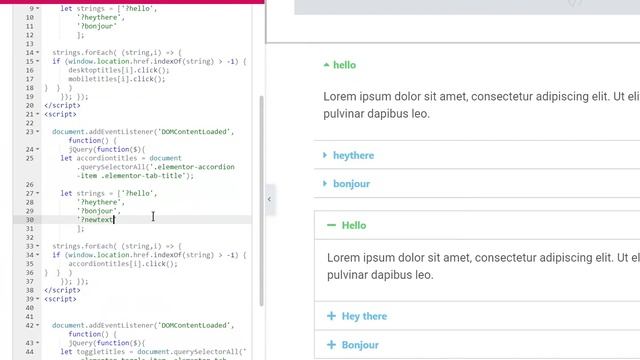Click the right-arrow icon beside lowercase "bonjour"

click(x=325, y=183)
